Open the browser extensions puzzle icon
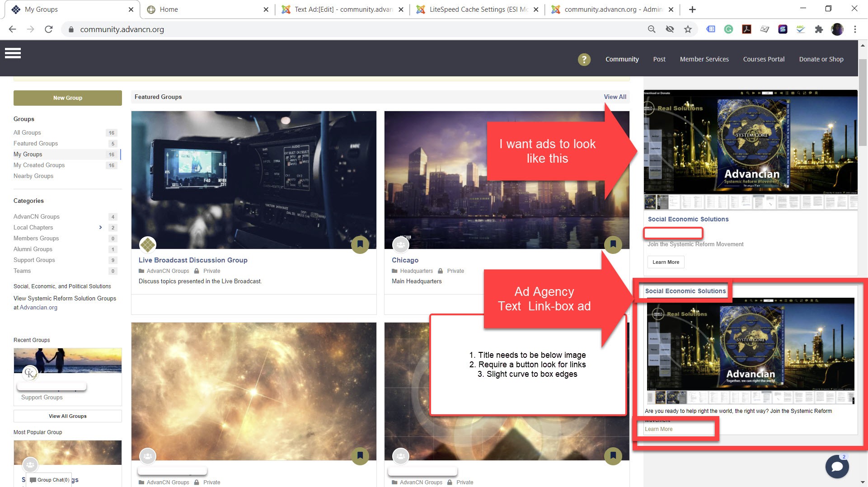868x487 pixels. click(818, 29)
